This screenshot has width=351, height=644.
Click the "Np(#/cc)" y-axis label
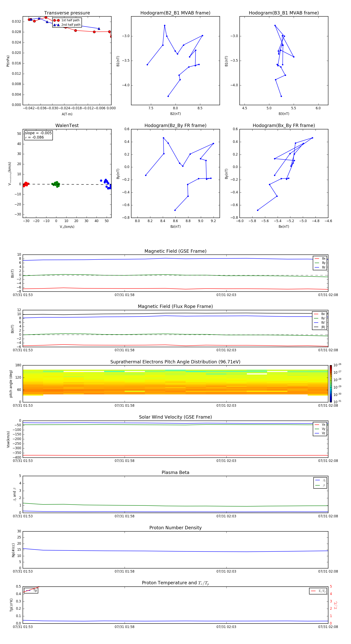[13, 550]
